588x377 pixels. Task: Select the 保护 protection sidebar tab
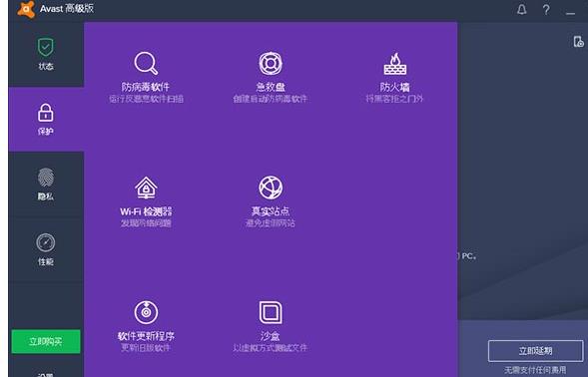[x=46, y=119]
